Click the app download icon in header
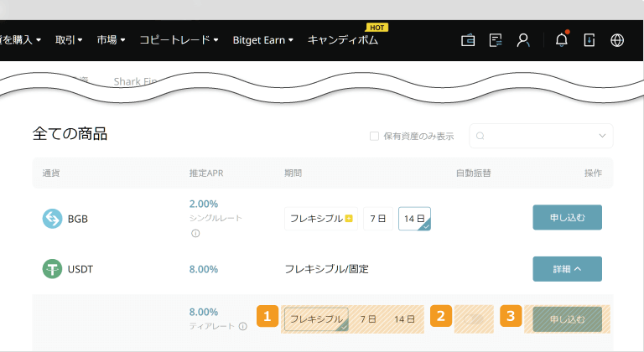The width and height of the screenshot is (644, 352). (x=589, y=40)
